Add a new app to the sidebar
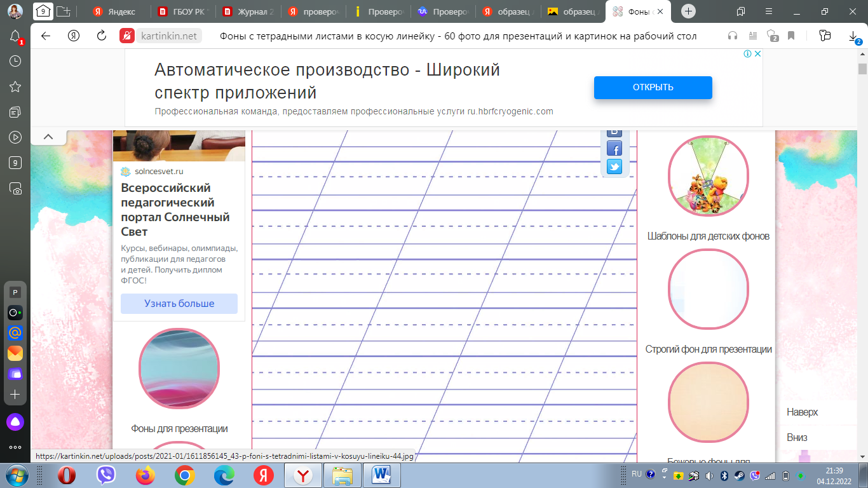The image size is (868, 488). [15, 394]
